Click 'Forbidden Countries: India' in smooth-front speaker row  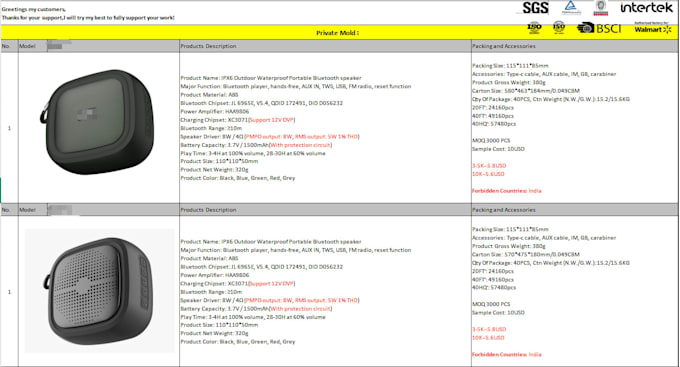tap(507, 191)
